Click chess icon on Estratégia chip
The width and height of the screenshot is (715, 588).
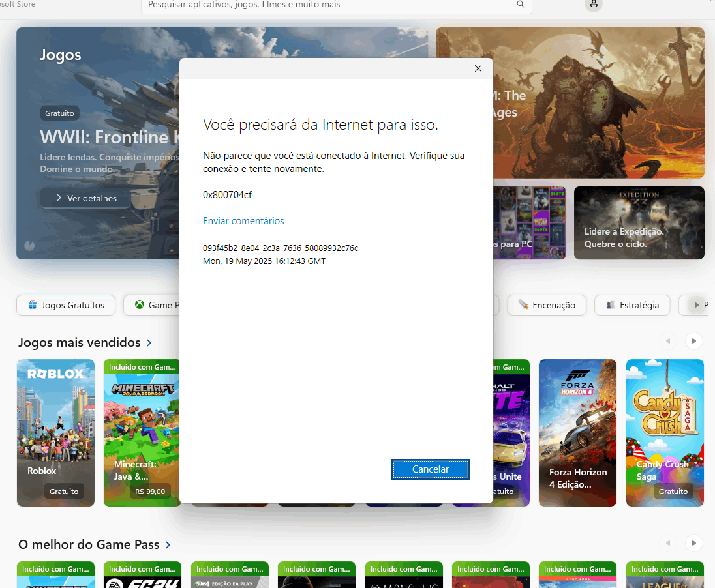click(611, 304)
